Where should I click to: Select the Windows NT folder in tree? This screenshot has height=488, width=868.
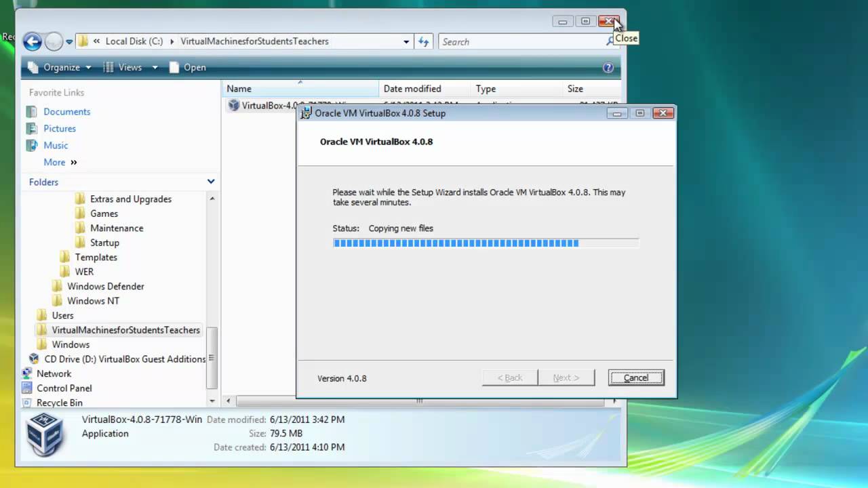pos(93,301)
